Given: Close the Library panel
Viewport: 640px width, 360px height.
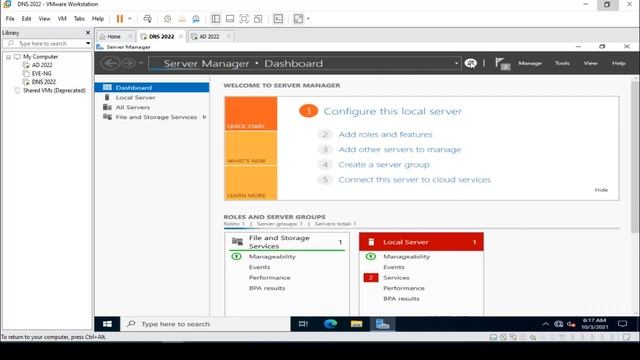Looking at the screenshot, I should 88,32.
